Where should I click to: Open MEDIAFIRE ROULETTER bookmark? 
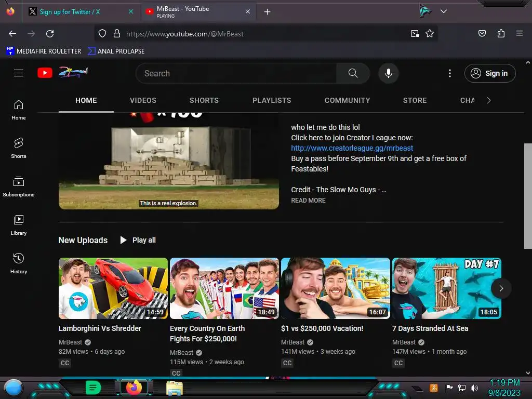[x=44, y=51]
